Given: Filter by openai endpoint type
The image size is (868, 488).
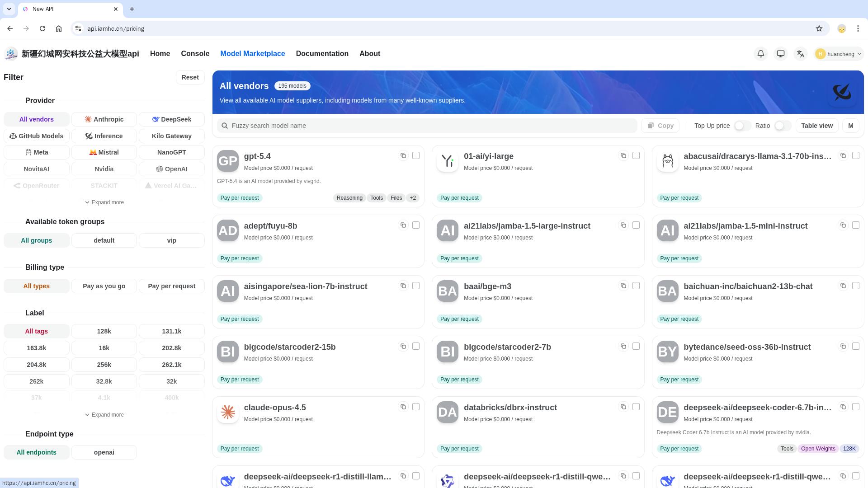Looking at the screenshot, I should [x=104, y=452].
